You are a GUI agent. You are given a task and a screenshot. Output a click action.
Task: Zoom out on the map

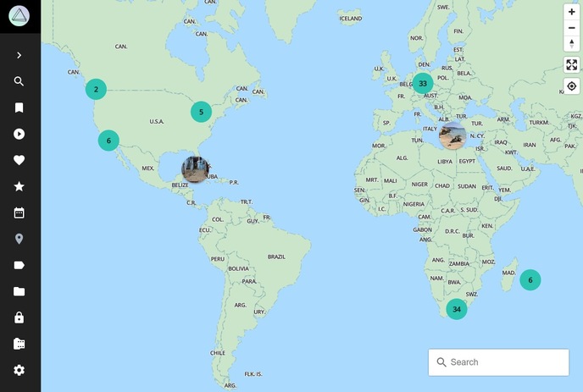(572, 28)
